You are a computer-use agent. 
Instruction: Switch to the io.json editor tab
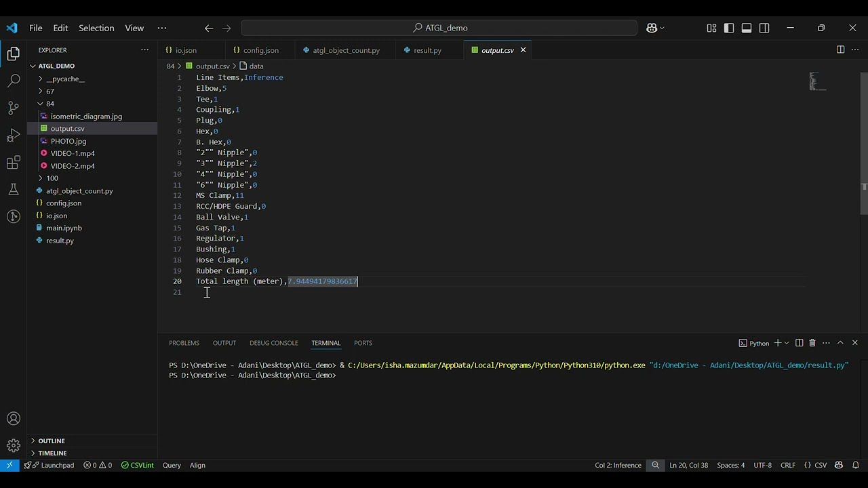pyautogui.click(x=186, y=50)
